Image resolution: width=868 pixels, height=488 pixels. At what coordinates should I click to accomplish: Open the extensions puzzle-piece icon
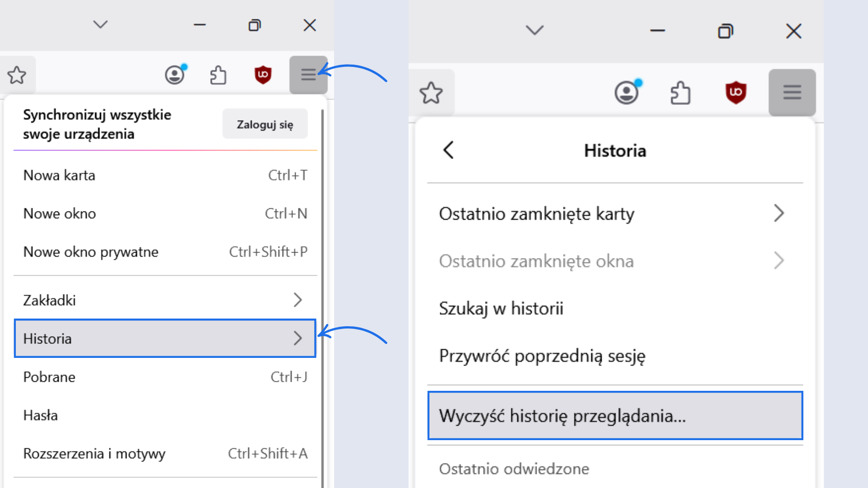218,75
